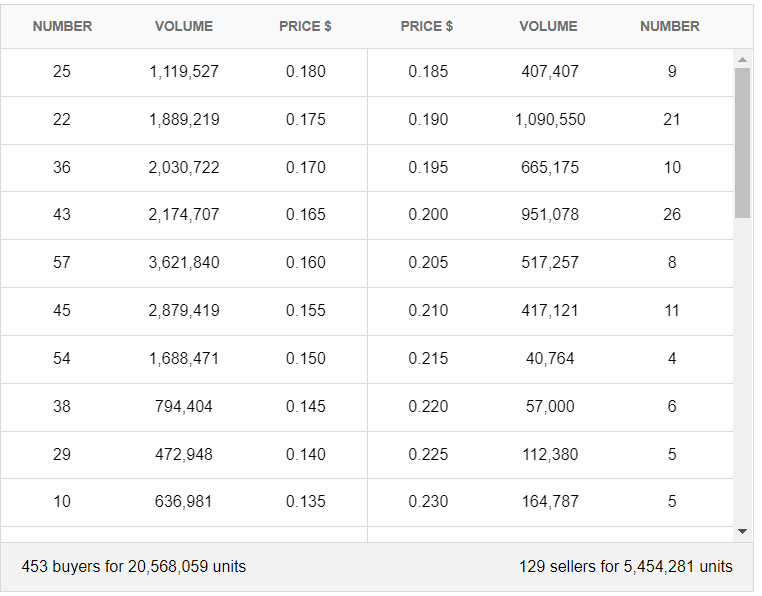
Task: Click the buyers' NUMBER column header
Action: (62, 26)
